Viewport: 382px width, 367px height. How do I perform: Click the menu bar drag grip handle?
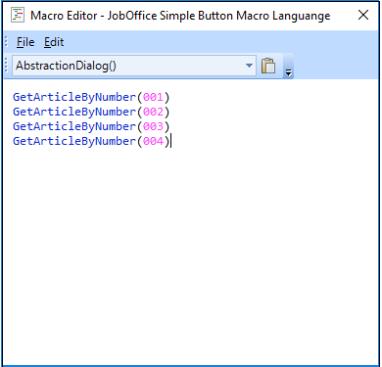(x=6, y=42)
